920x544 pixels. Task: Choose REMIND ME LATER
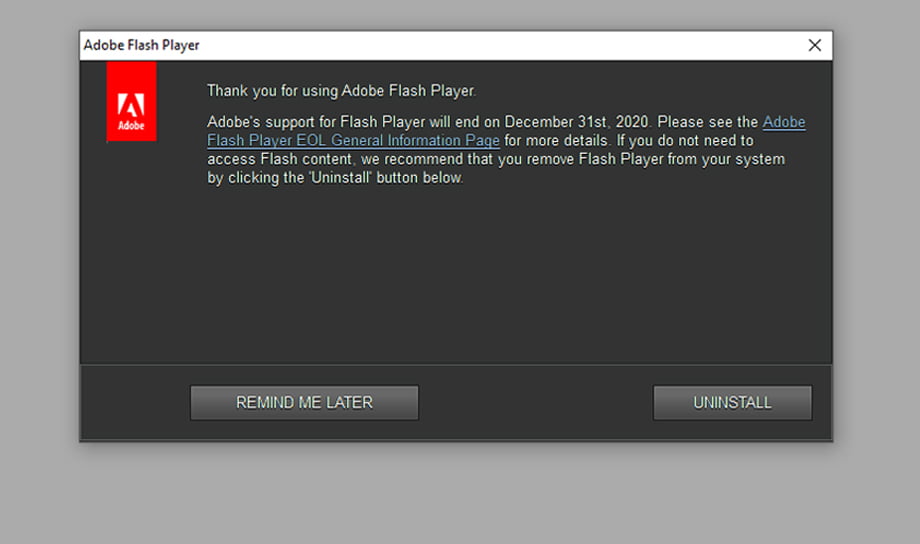(304, 403)
